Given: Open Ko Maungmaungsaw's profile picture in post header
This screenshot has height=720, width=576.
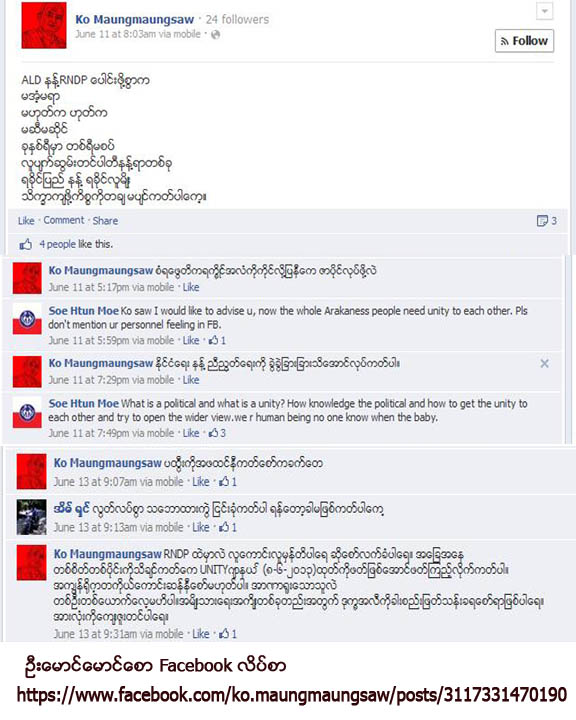Looking at the screenshot, I should click(44, 25).
